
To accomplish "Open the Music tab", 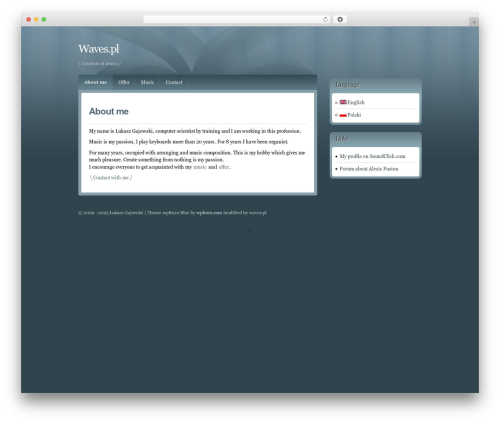I will (x=147, y=82).
